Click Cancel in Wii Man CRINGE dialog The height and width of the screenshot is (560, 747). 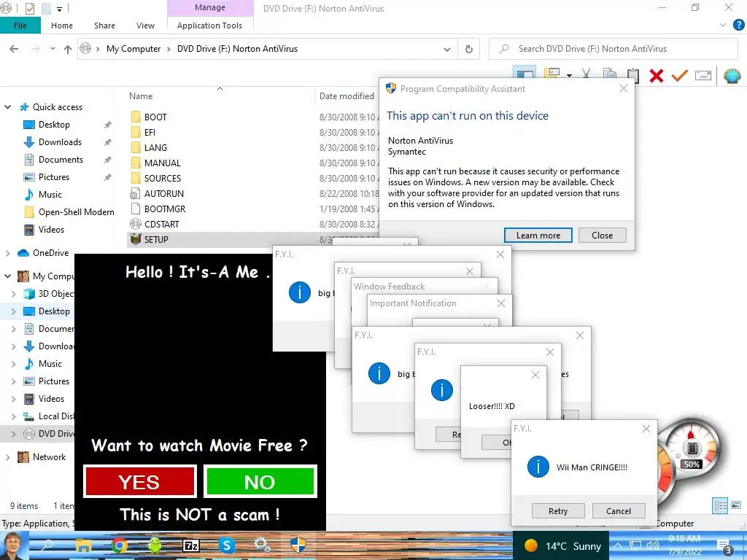(619, 511)
